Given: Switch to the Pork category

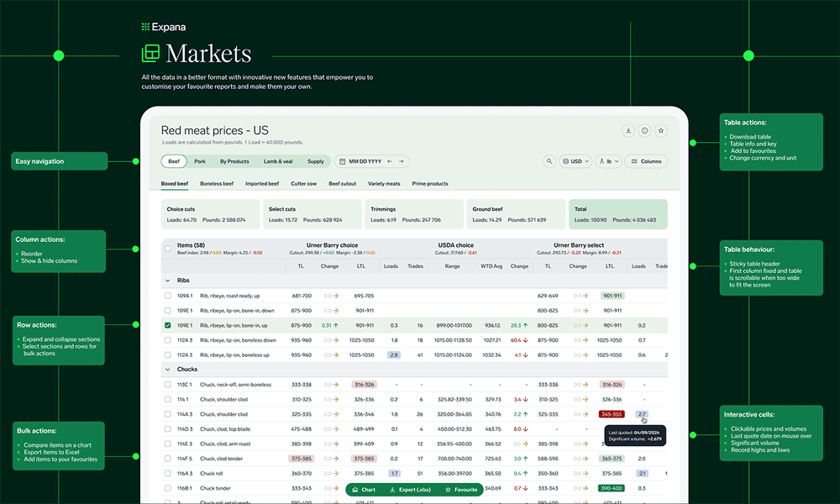Looking at the screenshot, I should coord(200,161).
